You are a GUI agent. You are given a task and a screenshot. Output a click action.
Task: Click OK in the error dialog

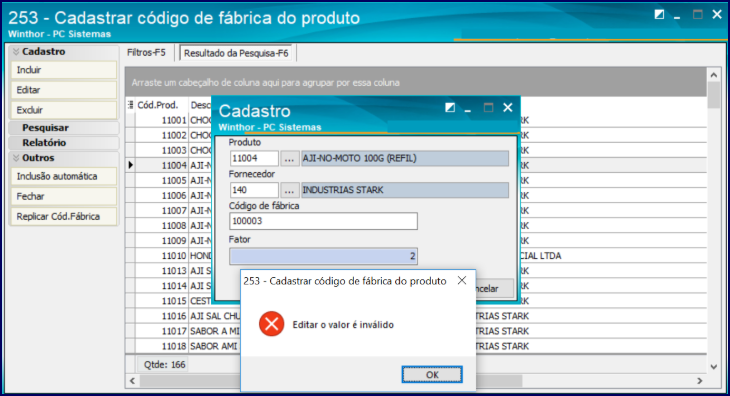[432, 375]
